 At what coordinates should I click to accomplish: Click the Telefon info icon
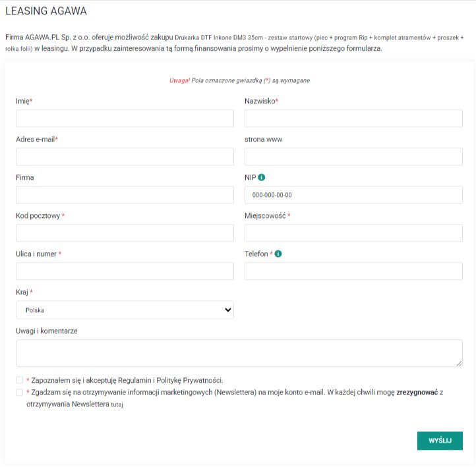tap(278, 254)
